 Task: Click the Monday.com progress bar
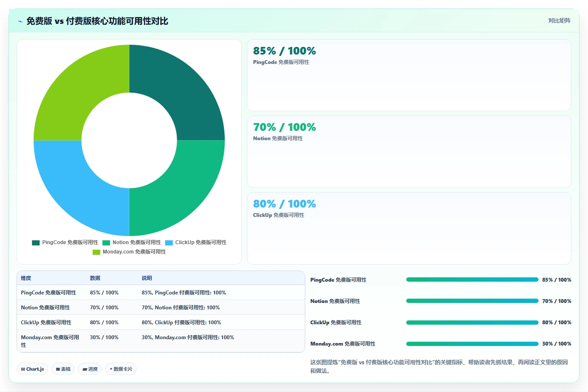[472, 343]
